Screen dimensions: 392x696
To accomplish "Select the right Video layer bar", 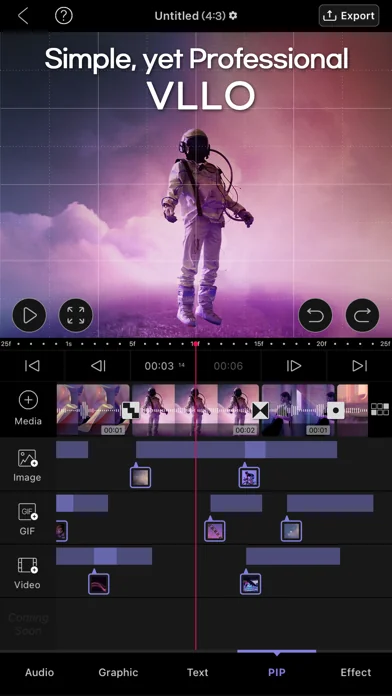I will click(293, 556).
